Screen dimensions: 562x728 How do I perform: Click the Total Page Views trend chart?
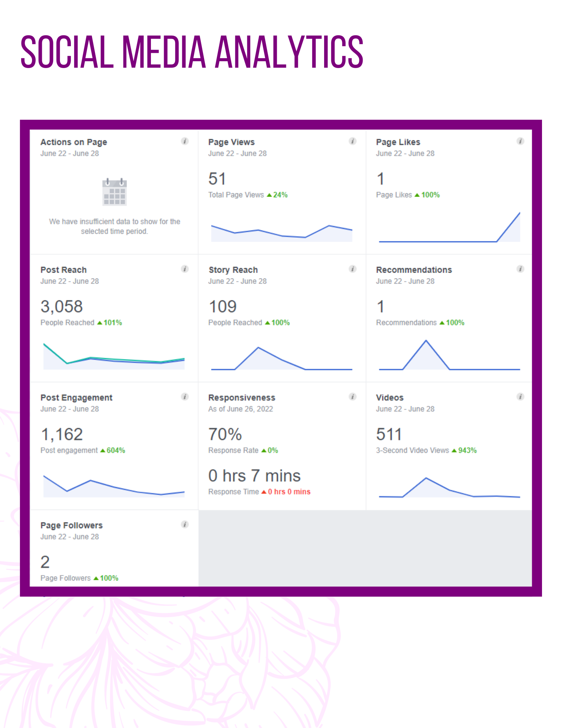pyautogui.click(x=282, y=233)
